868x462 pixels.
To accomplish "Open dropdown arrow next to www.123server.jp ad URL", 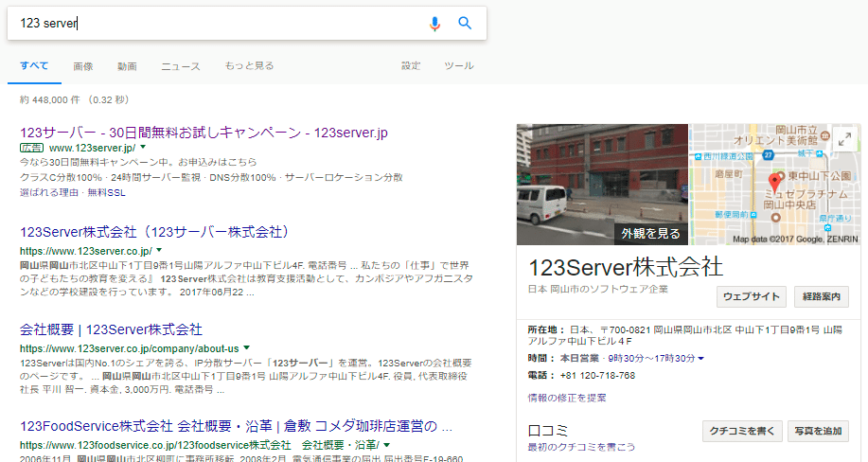I will [x=143, y=148].
